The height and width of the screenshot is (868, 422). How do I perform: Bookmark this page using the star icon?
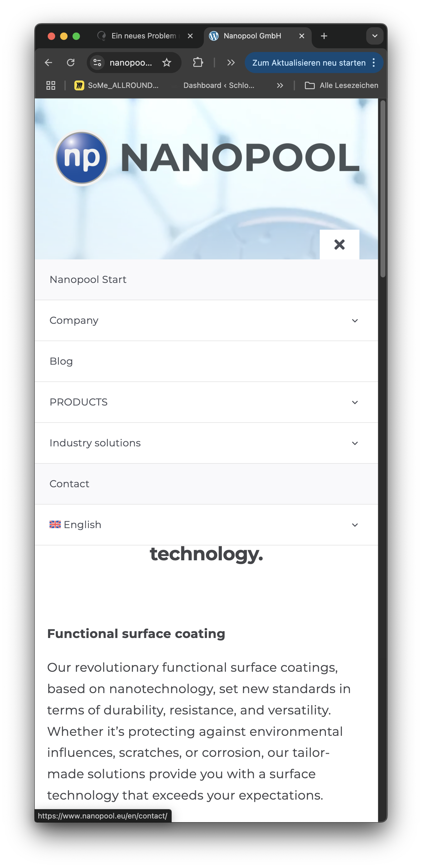(167, 63)
